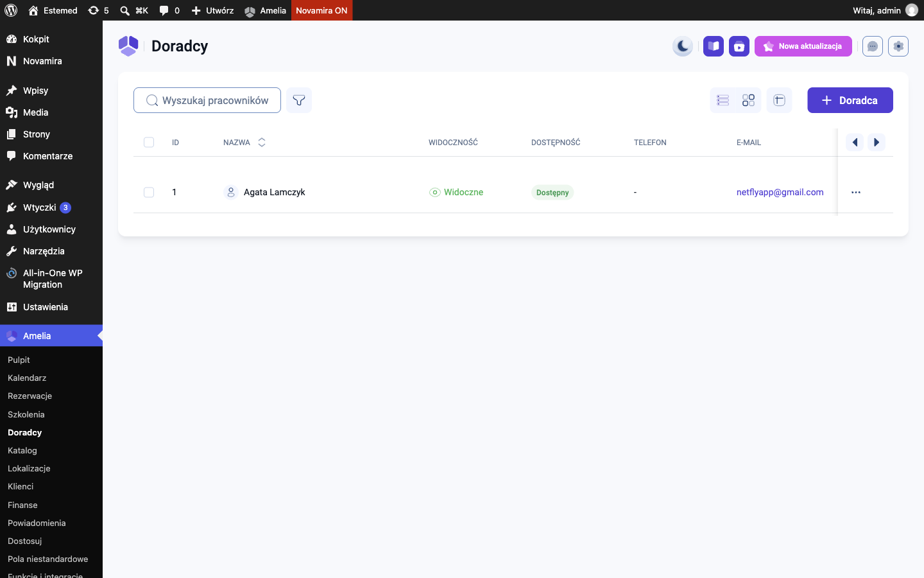This screenshot has height=578, width=924.
Task: Open Amelia in the top admin bar
Action: click(265, 10)
